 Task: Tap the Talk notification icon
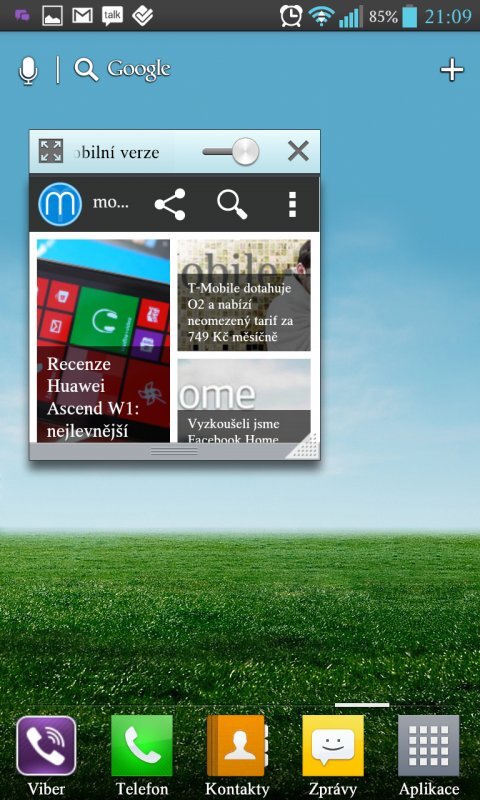click(112, 16)
